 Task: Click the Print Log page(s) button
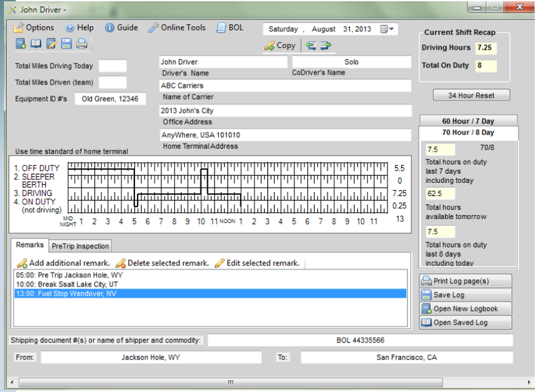(466, 281)
